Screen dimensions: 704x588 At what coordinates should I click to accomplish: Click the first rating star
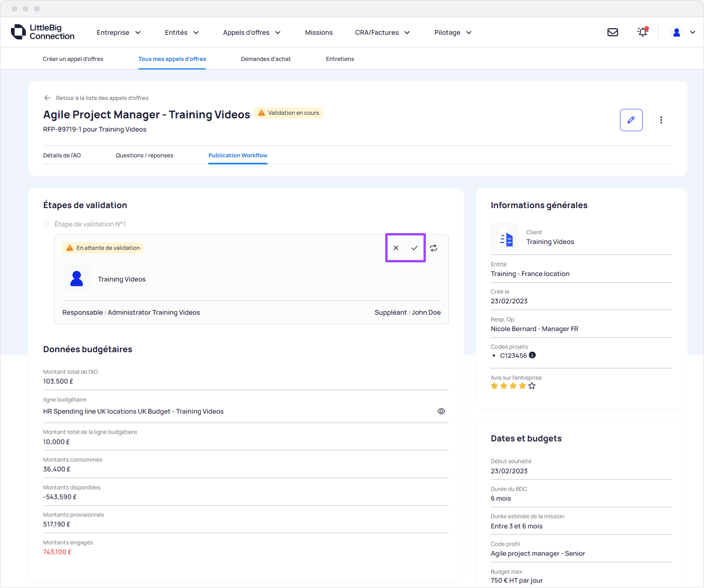click(x=494, y=386)
